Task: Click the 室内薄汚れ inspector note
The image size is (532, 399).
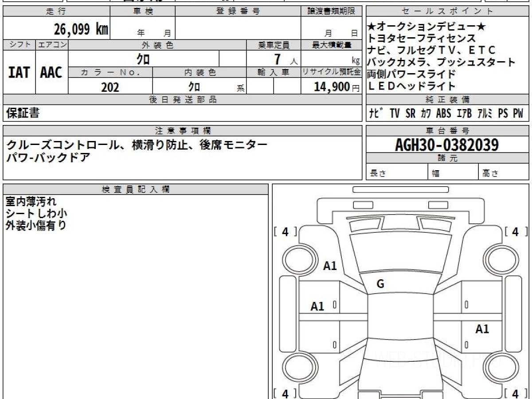Action: pyautogui.click(x=31, y=202)
